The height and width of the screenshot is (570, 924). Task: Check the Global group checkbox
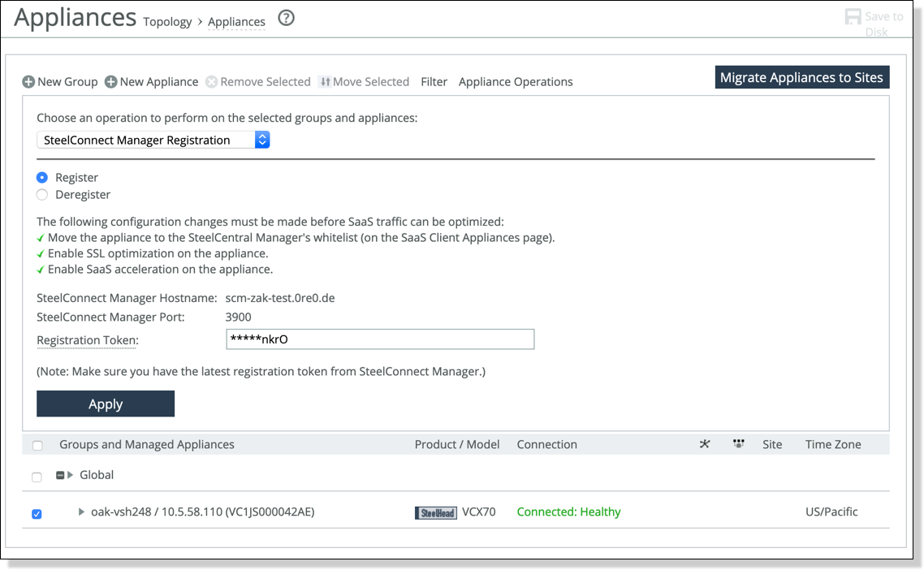click(37, 477)
